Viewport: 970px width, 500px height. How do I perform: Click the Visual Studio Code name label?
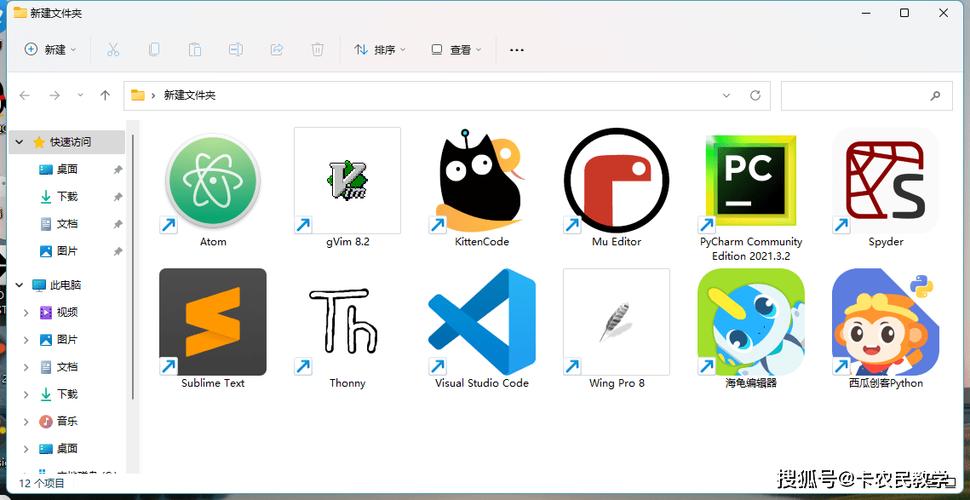click(x=482, y=383)
